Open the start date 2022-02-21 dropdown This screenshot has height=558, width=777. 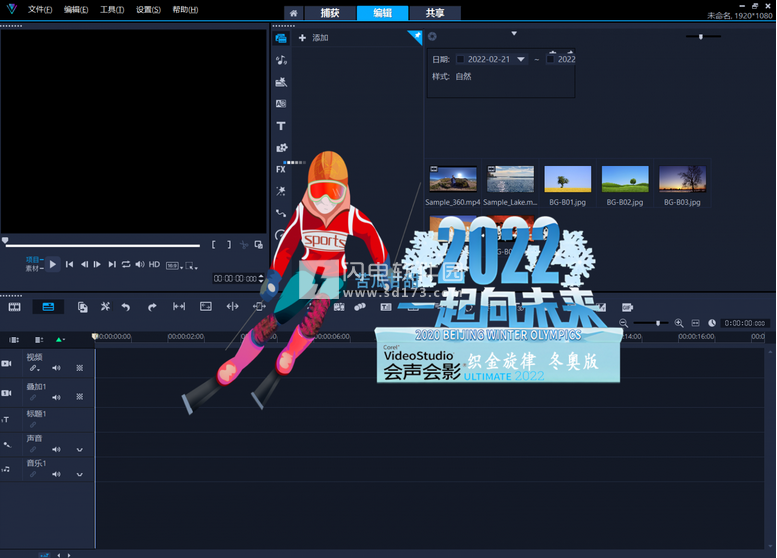521,59
